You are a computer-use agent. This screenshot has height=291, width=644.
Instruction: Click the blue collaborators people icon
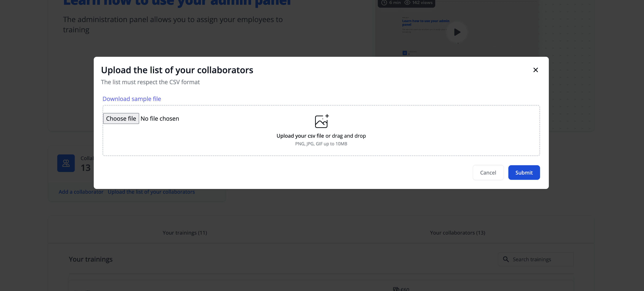(66, 163)
